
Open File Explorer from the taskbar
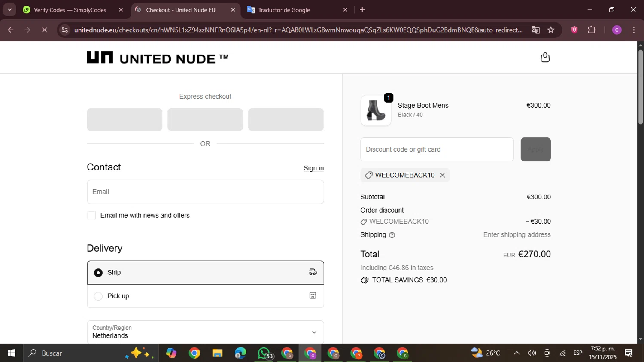pos(217,353)
